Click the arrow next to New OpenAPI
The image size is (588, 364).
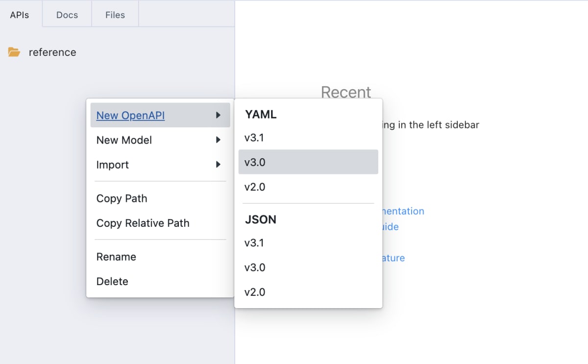(218, 116)
